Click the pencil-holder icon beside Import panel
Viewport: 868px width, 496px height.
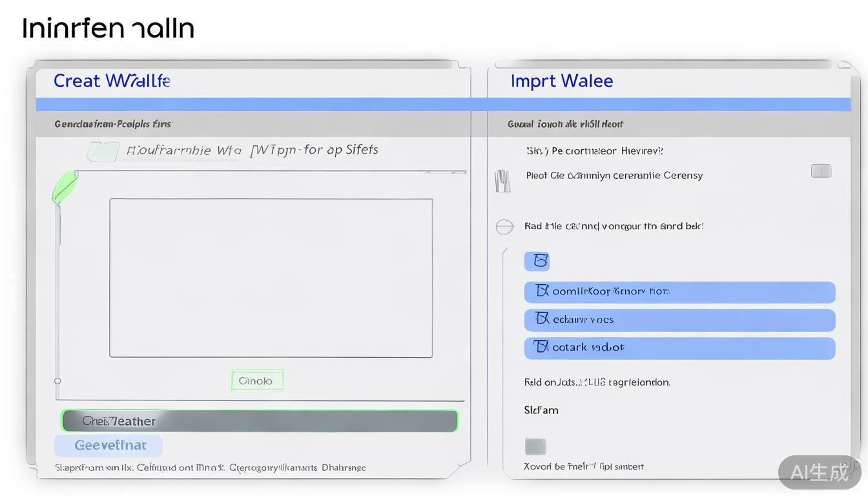[x=502, y=181]
